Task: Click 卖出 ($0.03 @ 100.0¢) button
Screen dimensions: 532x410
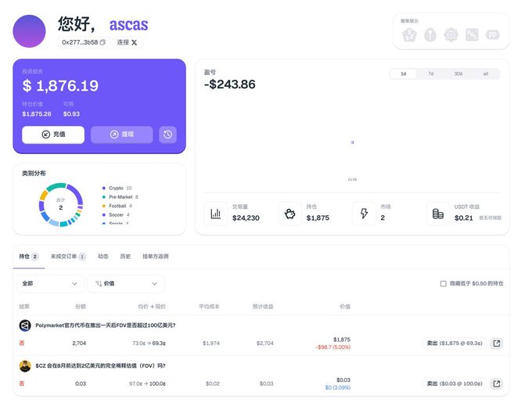Action: tap(455, 384)
